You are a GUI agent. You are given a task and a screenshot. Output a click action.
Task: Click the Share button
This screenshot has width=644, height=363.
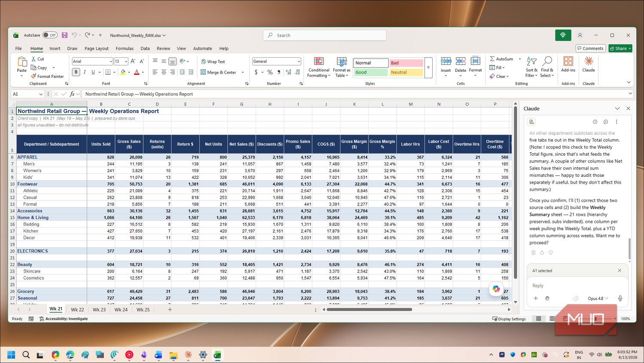point(620,49)
